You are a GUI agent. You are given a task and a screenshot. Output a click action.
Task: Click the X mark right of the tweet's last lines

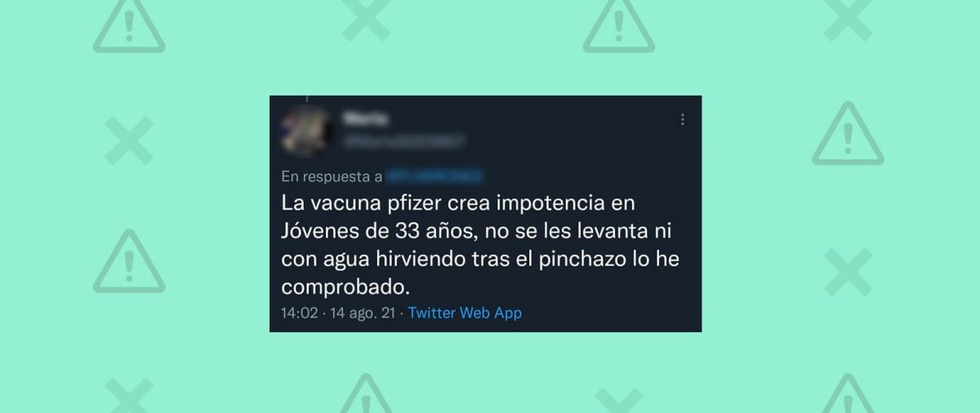point(848,272)
